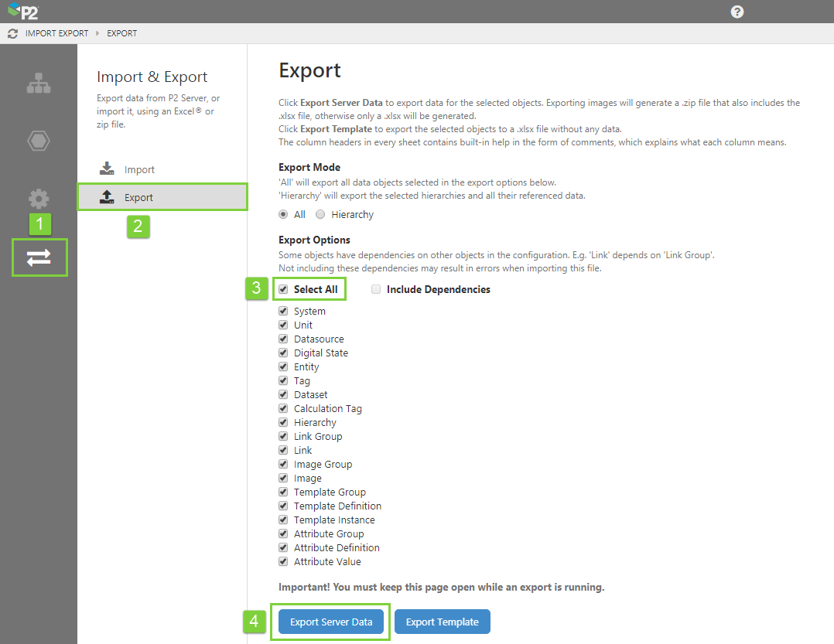Uncheck the Attribute Value checkbox

(x=284, y=561)
